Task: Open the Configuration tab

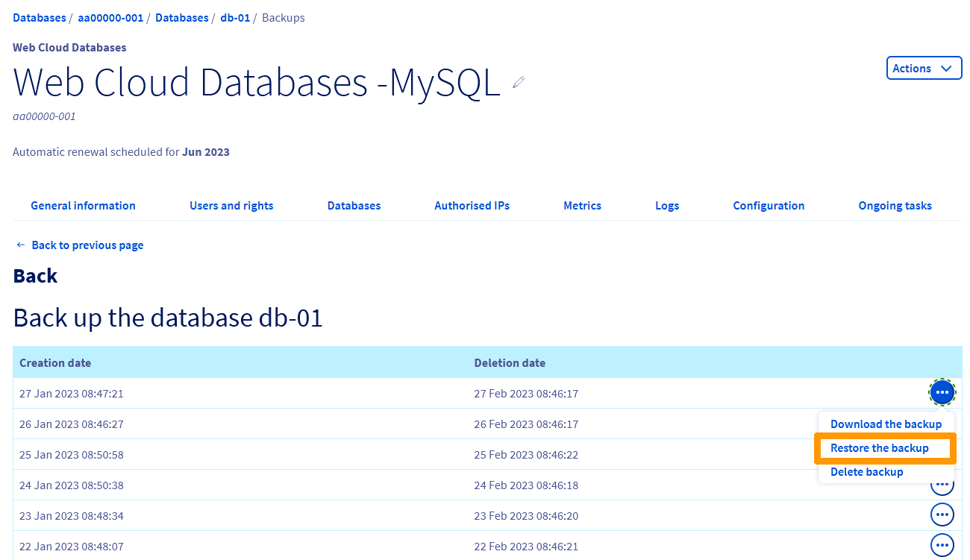Action: pos(769,205)
